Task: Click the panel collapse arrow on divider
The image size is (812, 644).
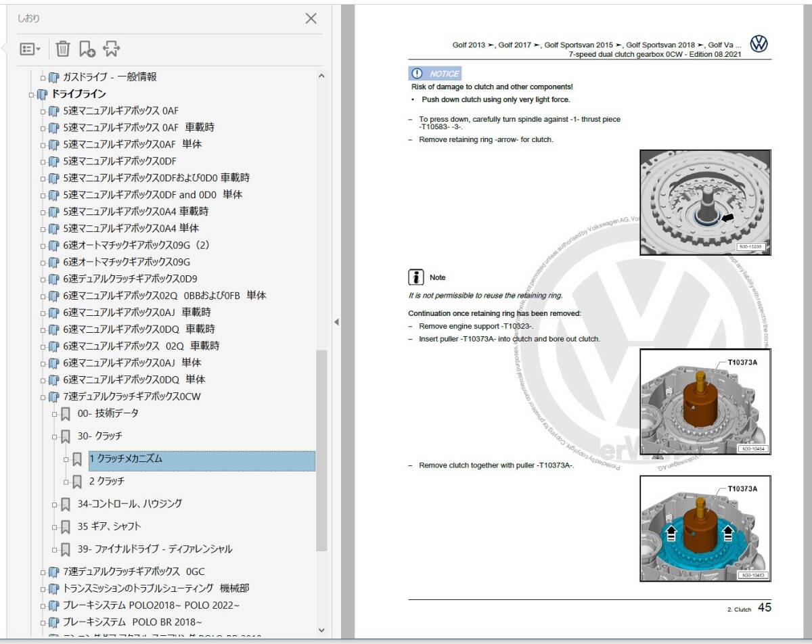Action: (336, 322)
